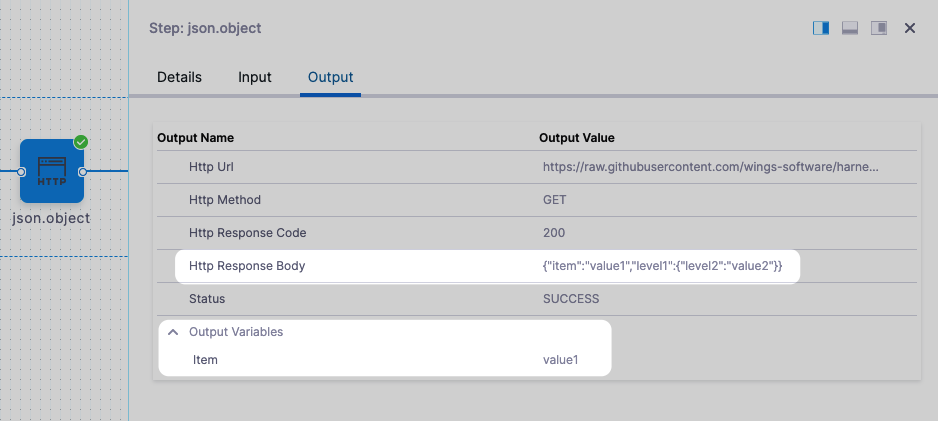Click the truncated Http Url value
This screenshot has height=421, width=938.
point(711,167)
